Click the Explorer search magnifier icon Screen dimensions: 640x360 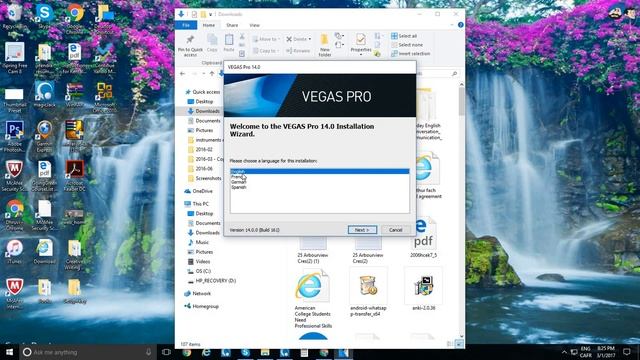tap(454, 73)
